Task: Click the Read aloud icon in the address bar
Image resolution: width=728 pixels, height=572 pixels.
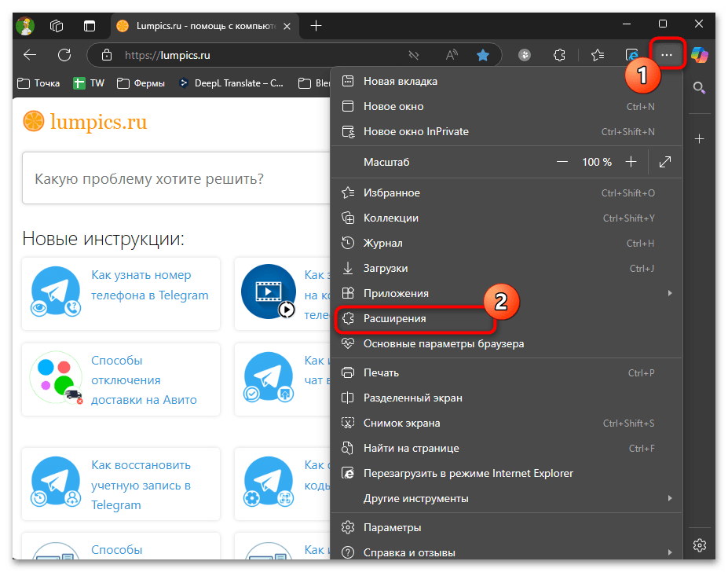Action: 452,55
